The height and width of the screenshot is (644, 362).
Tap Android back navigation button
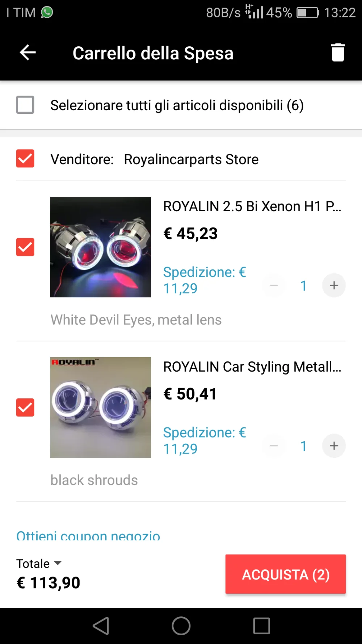tap(101, 626)
